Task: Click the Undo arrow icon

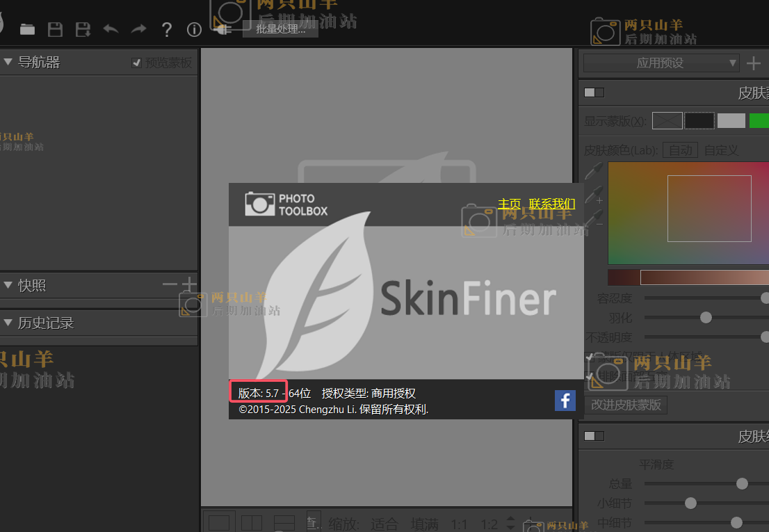Action: pos(111,29)
